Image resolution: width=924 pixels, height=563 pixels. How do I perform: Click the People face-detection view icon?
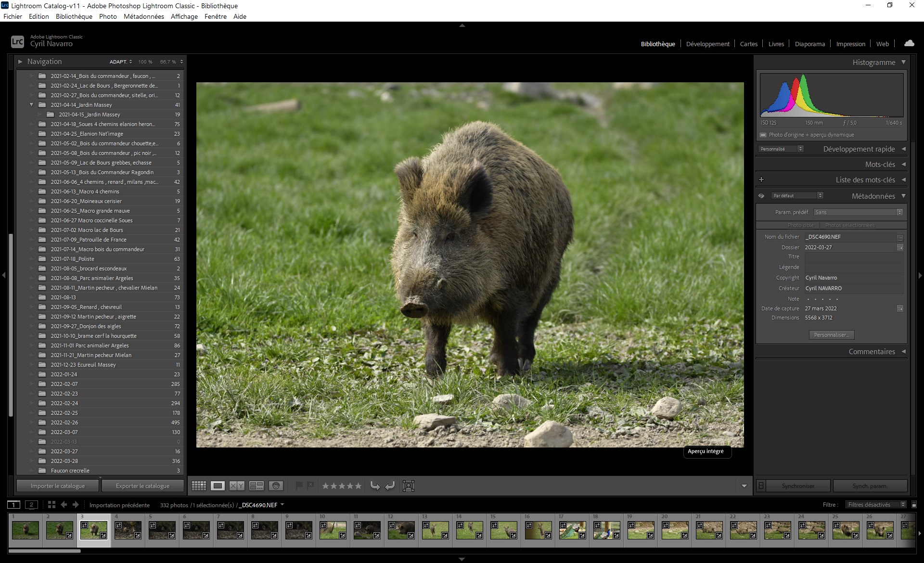276,486
